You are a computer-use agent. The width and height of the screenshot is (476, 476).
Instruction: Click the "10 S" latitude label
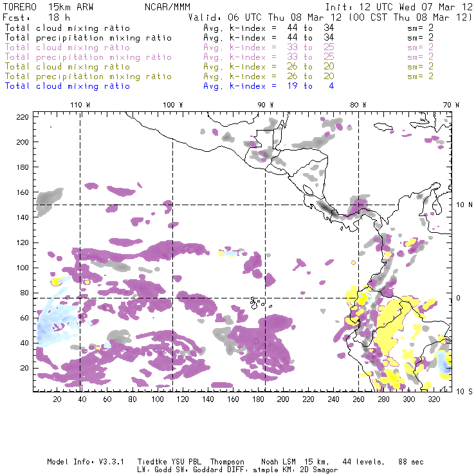click(x=464, y=392)
